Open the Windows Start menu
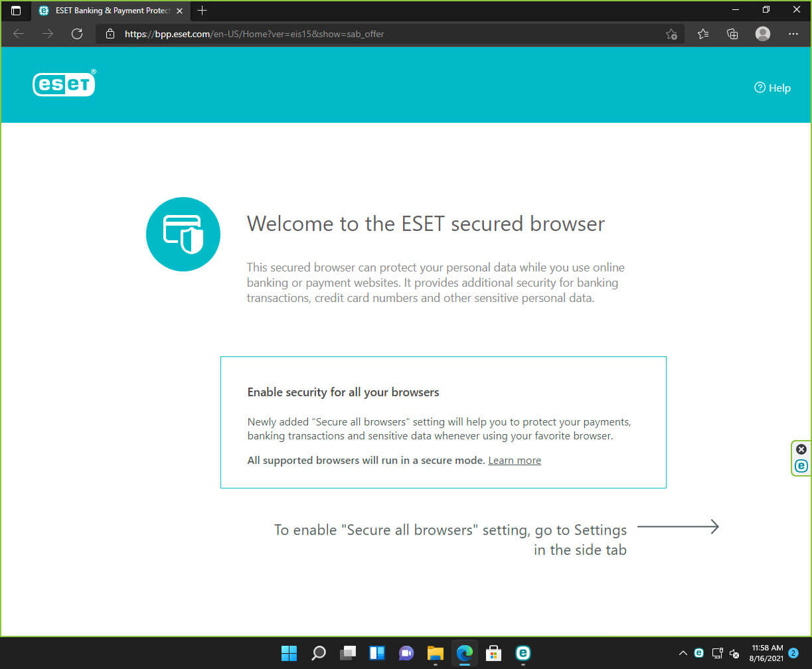This screenshot has height=669, width=812. click(x=289, y=653)
